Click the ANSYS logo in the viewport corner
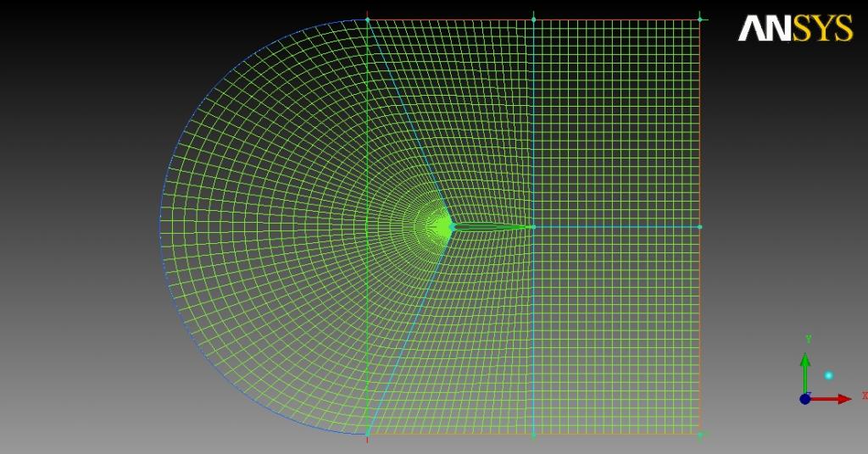Image resolution: width=868 pixels, height=454 pixels. [795, 28]
